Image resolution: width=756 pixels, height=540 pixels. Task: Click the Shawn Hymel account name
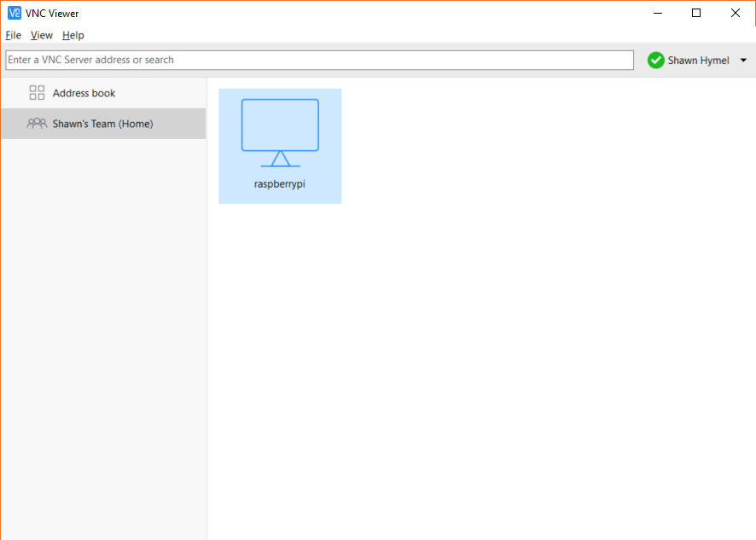pyautogui.click(x=698, y=61)
